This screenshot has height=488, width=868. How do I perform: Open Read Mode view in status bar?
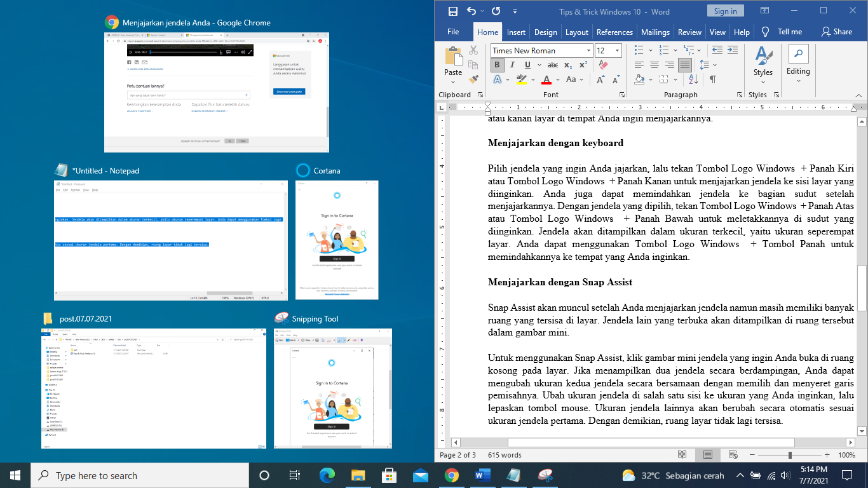(682, 455)
